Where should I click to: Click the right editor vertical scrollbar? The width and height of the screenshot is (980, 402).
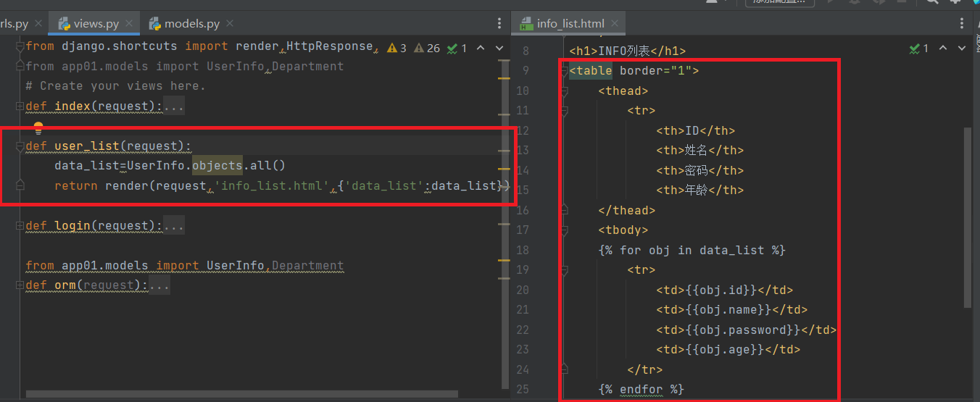[x=967, y=217]
